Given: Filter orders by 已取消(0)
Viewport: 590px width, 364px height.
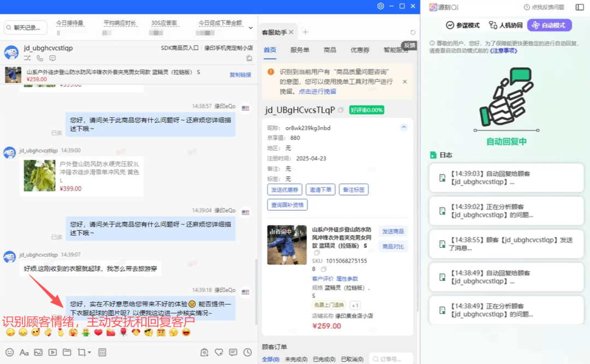Looking at the screenshot, I should [x=352, y=359].
